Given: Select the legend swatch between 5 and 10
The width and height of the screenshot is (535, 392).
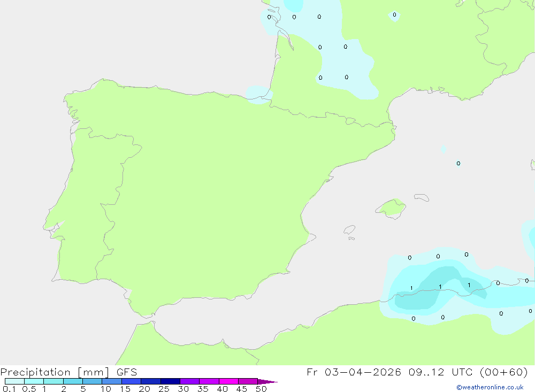Looking at the screenshot, I should point(93,381).
